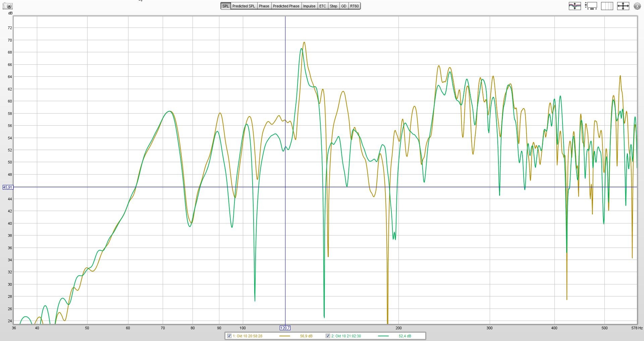Click the separate traces offset icon
Screen dimensions: 644x341
click(575, 6)
